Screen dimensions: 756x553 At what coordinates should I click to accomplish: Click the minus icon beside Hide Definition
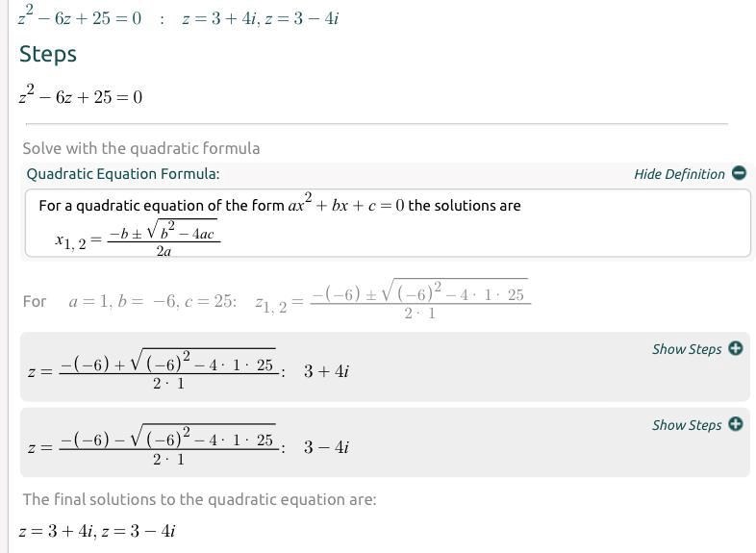click(x=739, y=173)
